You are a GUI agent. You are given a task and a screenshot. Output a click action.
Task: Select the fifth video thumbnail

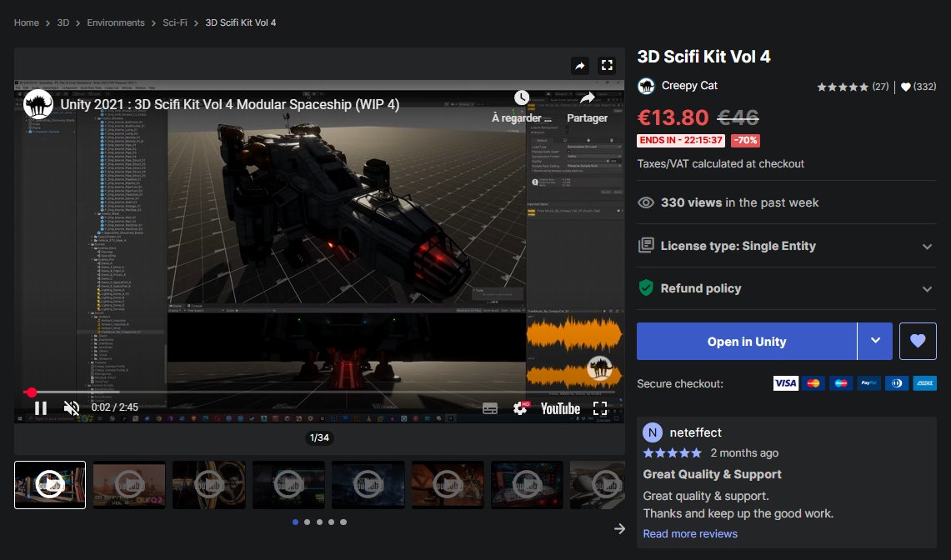tap(368, 485)
